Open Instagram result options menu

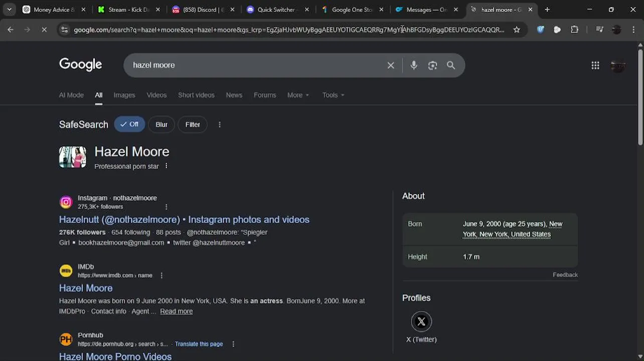pos(167,207)
